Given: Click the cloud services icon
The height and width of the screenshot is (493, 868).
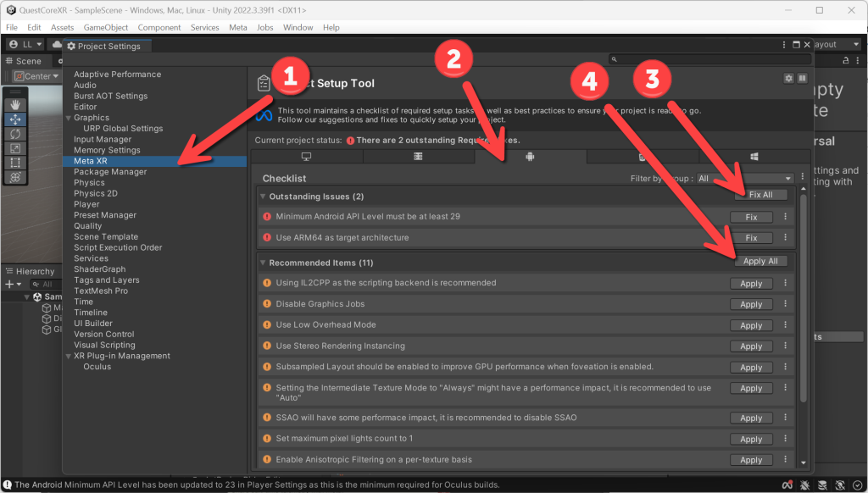Looking at the screenshot, I should point(56,44).
